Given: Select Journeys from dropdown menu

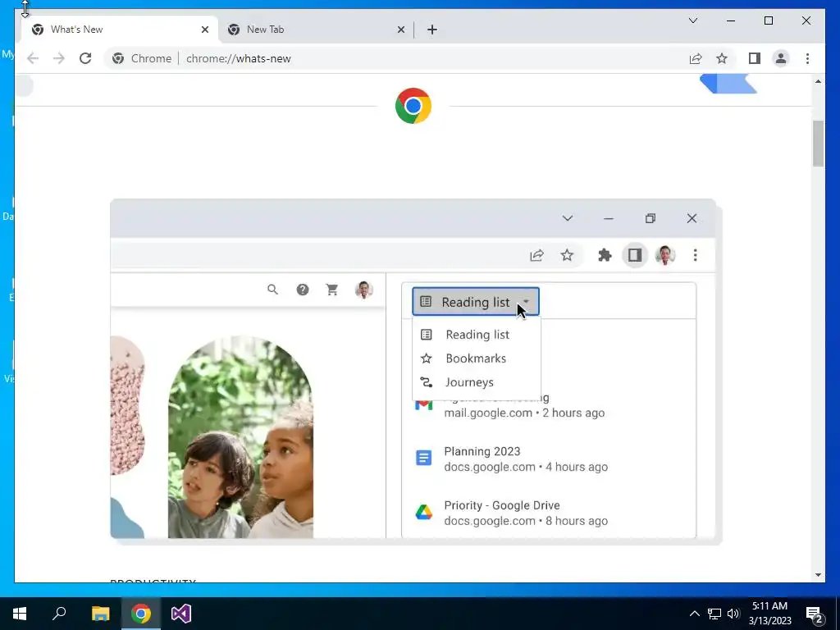Looking at the screenshot, I should [x=477, y=382].
